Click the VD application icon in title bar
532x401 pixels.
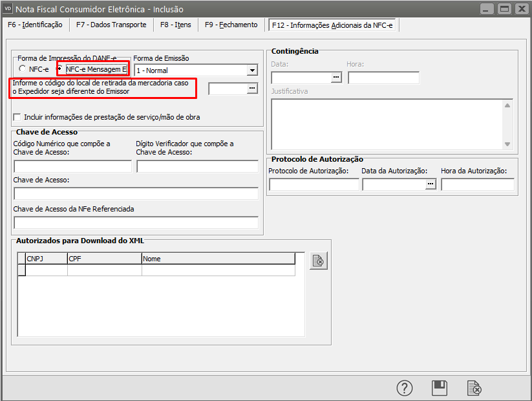click(x=8, y=9)
